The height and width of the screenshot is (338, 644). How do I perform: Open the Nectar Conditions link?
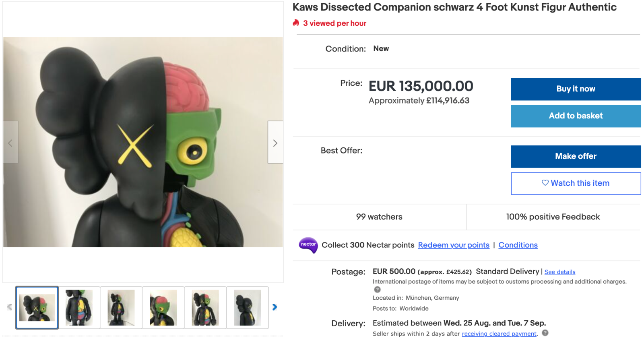coord(518,245)
